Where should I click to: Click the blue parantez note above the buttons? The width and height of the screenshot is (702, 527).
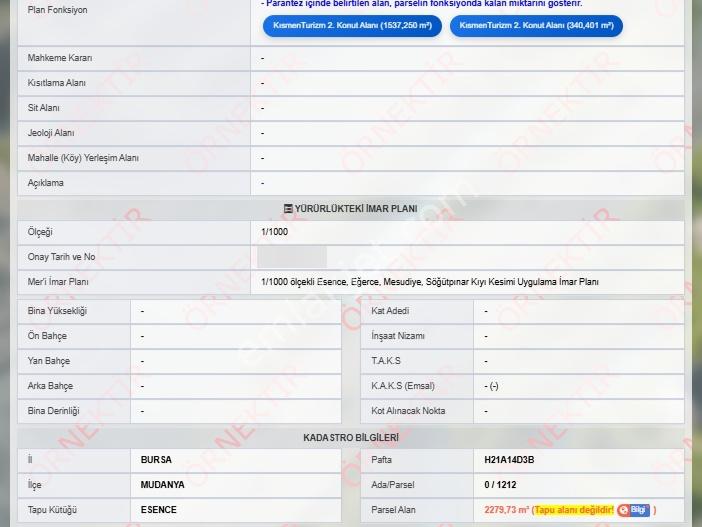point(422,4)
